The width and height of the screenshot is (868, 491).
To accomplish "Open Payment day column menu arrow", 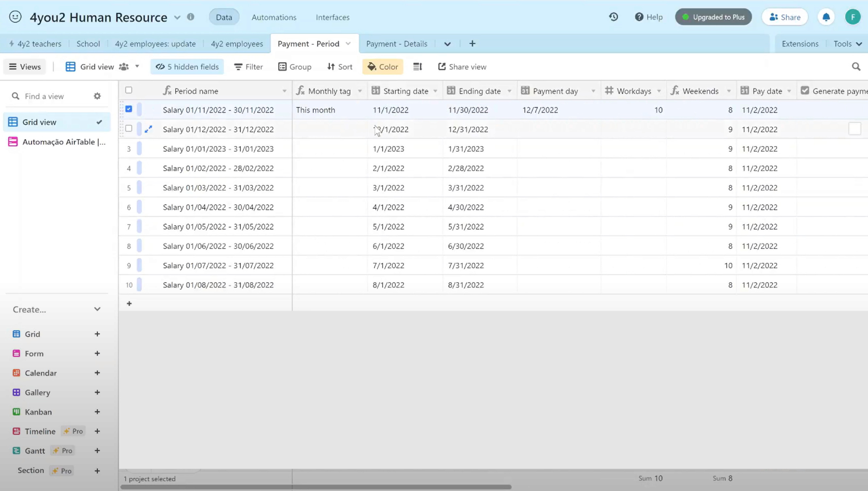I will [x=593, y=91].
